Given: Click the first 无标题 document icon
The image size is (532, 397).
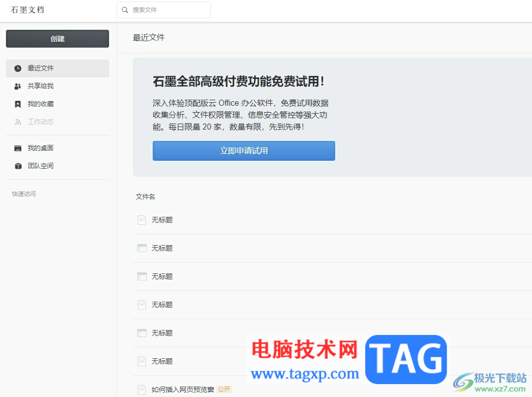Looking at the screenshot, I should [142, 220].
